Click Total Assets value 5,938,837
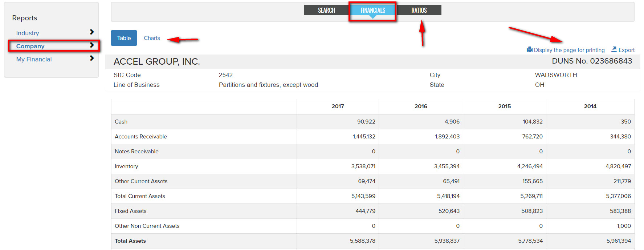The height and width of the screenshot is (250, 644). coord(447,241)
